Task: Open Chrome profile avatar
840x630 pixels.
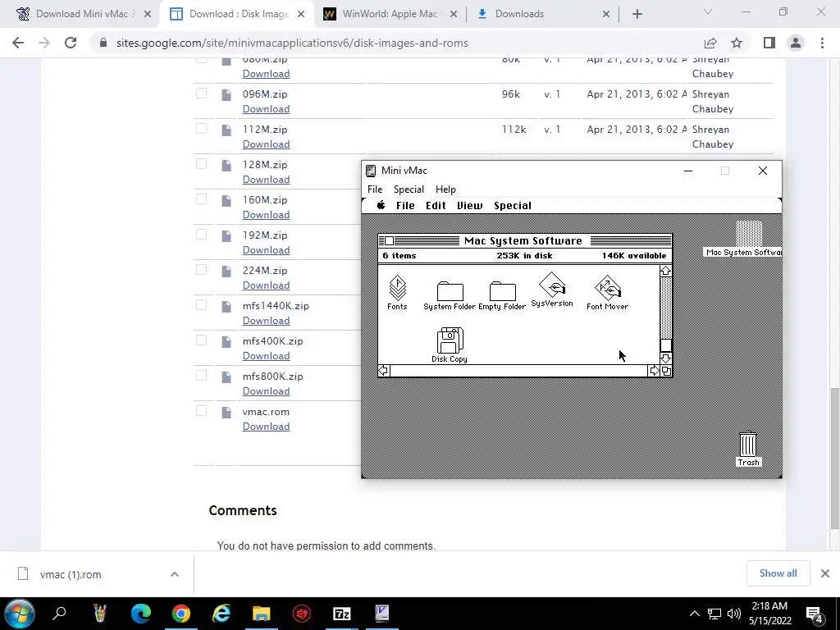Action: click(796, 43)
